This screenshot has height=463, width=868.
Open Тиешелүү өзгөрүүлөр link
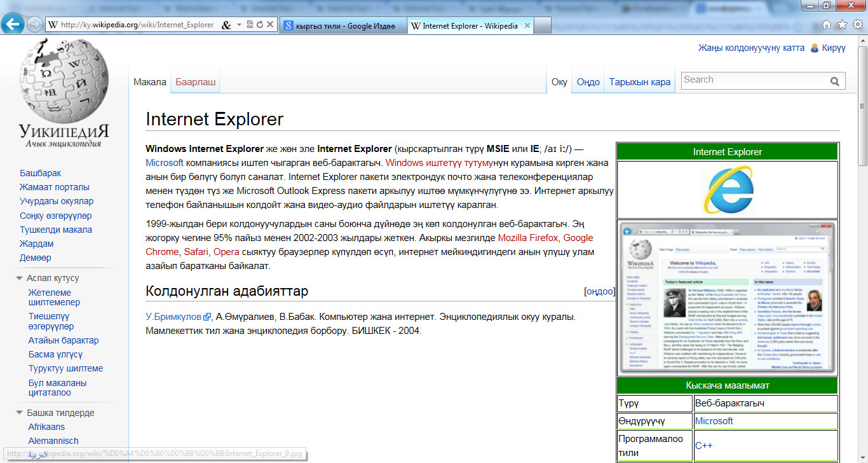[51, 321]
